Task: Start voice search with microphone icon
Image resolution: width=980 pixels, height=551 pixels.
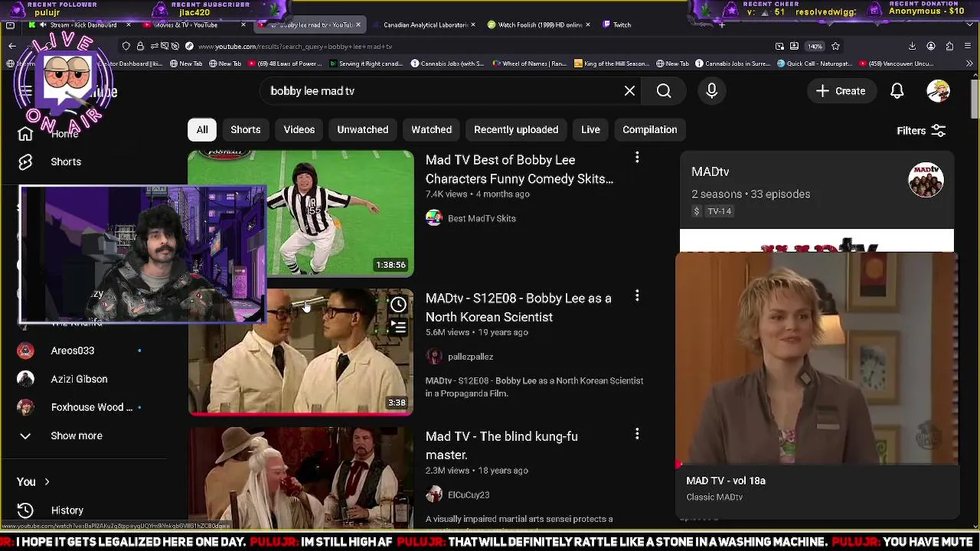Action: [712, 91]
